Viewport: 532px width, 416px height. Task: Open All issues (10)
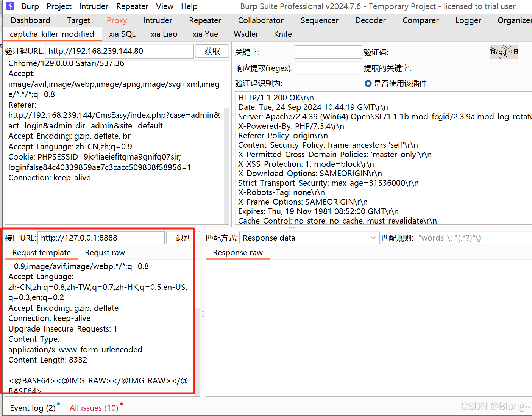pos(94,408)
